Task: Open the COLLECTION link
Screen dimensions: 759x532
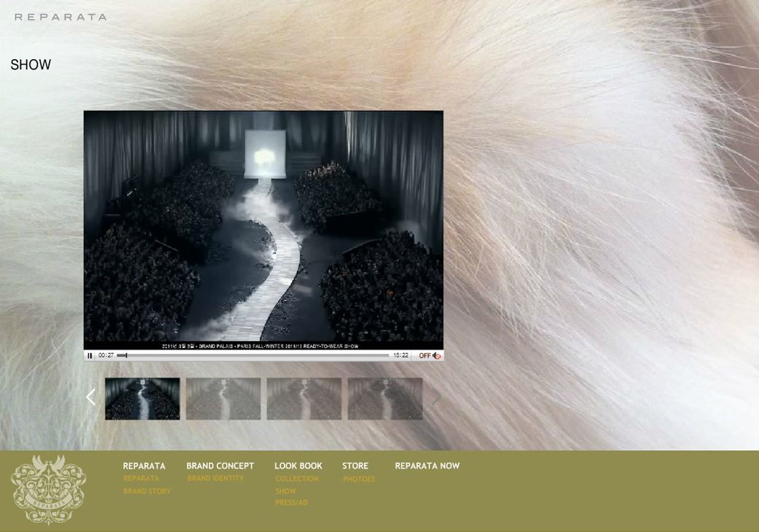Action: [296, 479]
